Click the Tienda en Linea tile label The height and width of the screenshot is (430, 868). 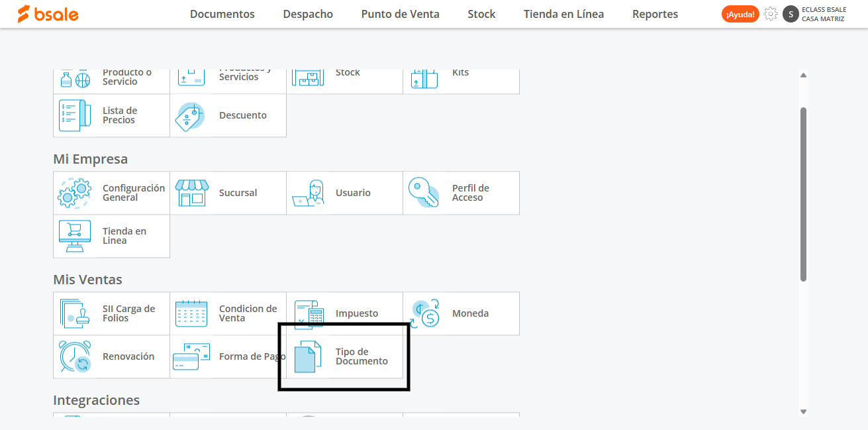124,236
